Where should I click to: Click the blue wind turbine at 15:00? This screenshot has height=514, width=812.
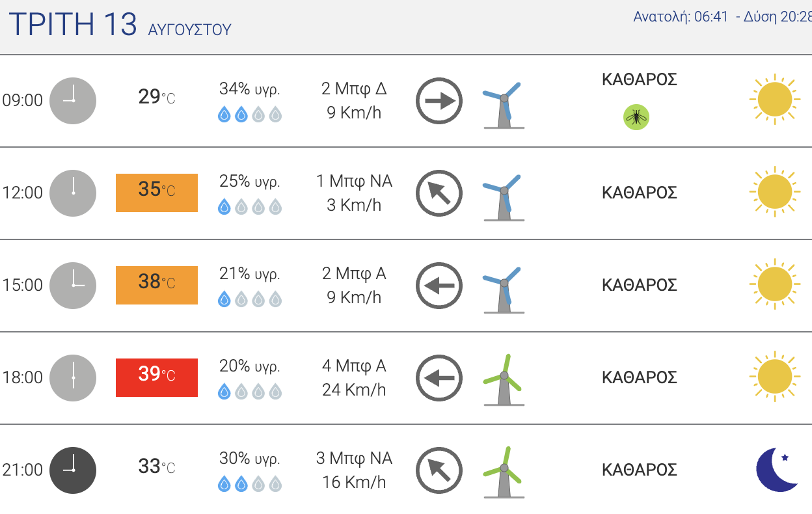coord(504,288)
